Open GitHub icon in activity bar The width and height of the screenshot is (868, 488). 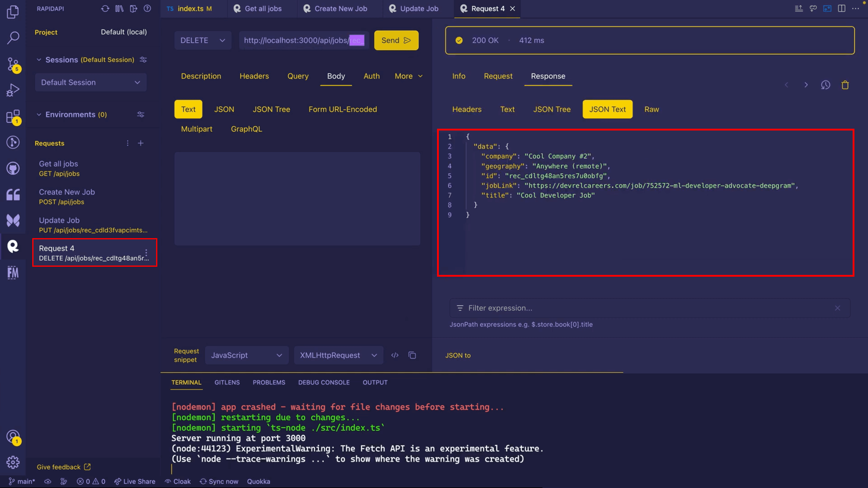[13, 168]
